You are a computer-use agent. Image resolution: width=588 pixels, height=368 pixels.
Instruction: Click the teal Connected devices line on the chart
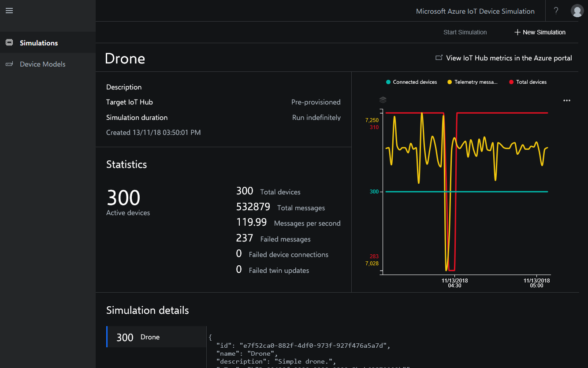pos(485,192)
